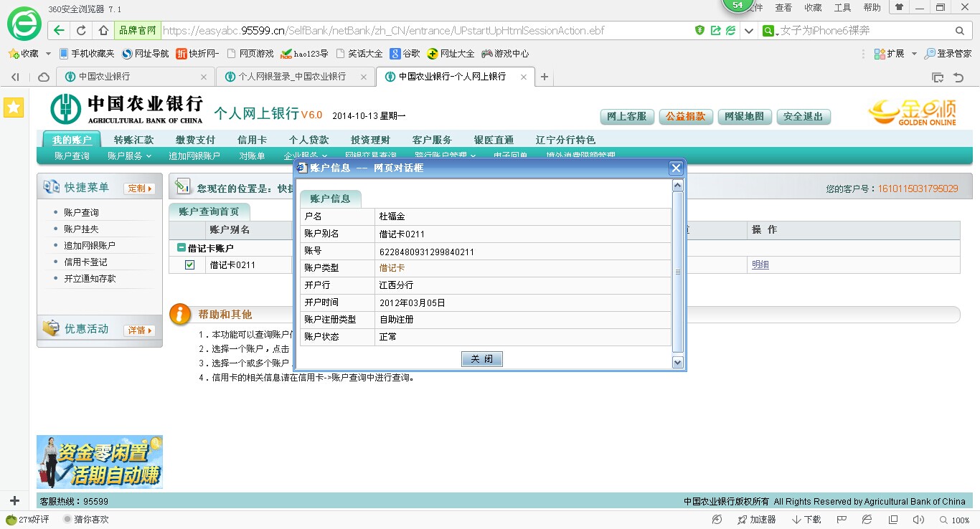Toggle the 借记卡0211 account checkbox
The width and height of the screenshot is (980, 529).
coord(189,265)
